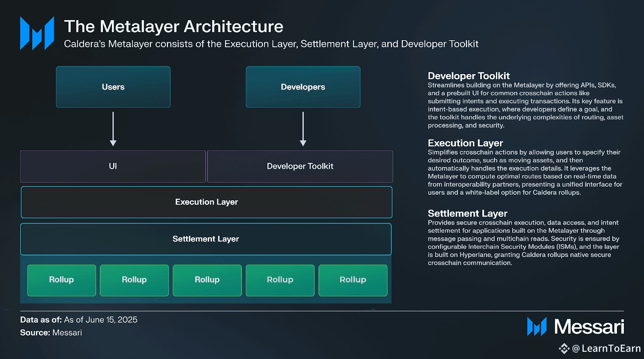The width and height of the screenshot is (644, 359).
Task: Click the Developer Toolkit block in diagram
Action: tap(300, 166)
